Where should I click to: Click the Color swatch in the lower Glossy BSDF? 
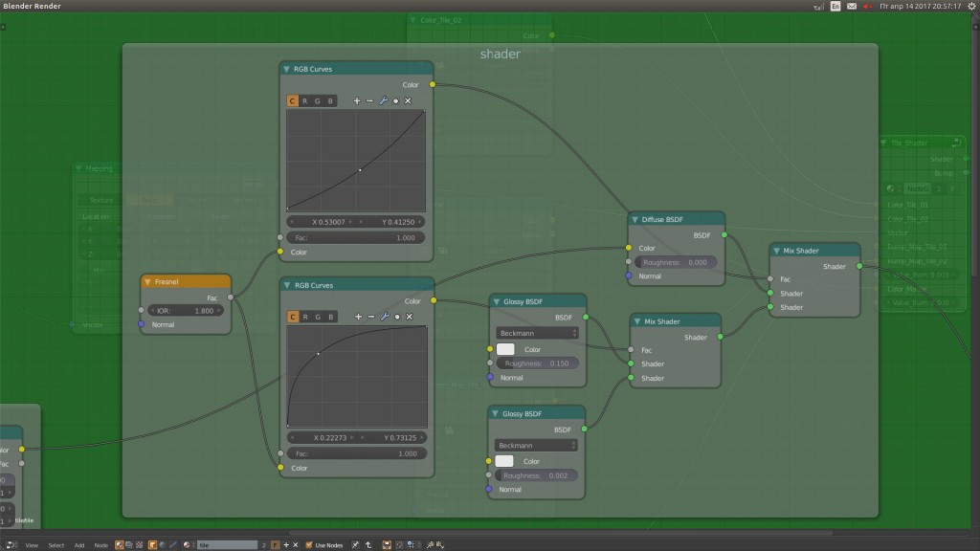(506, 461)
